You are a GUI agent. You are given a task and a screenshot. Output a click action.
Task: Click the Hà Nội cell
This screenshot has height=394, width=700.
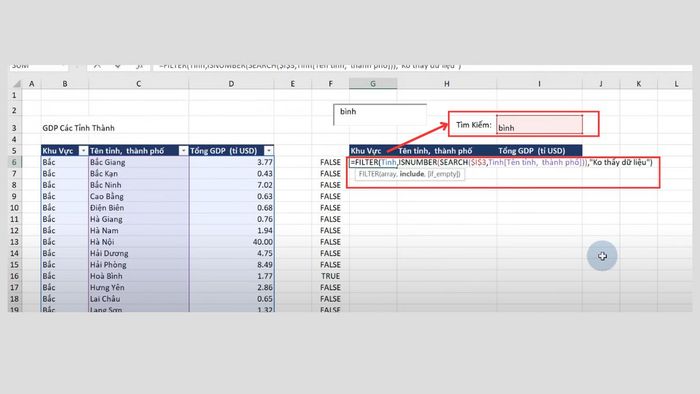[x=138, y=242]
